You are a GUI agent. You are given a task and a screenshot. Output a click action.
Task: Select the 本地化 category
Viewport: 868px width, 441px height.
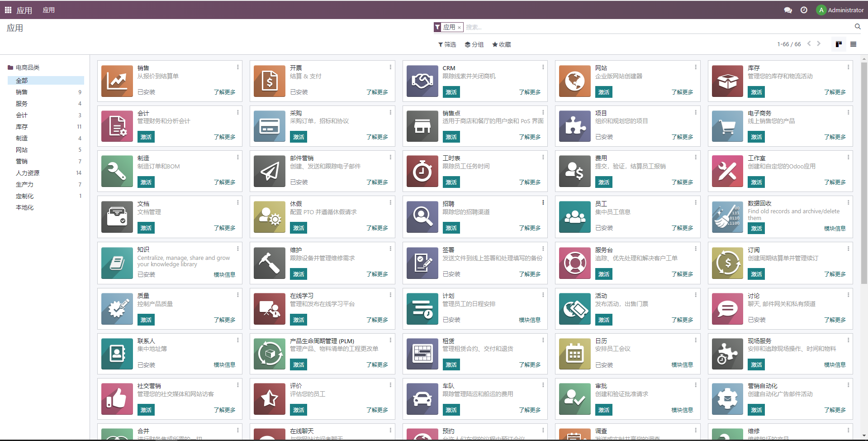46,207
